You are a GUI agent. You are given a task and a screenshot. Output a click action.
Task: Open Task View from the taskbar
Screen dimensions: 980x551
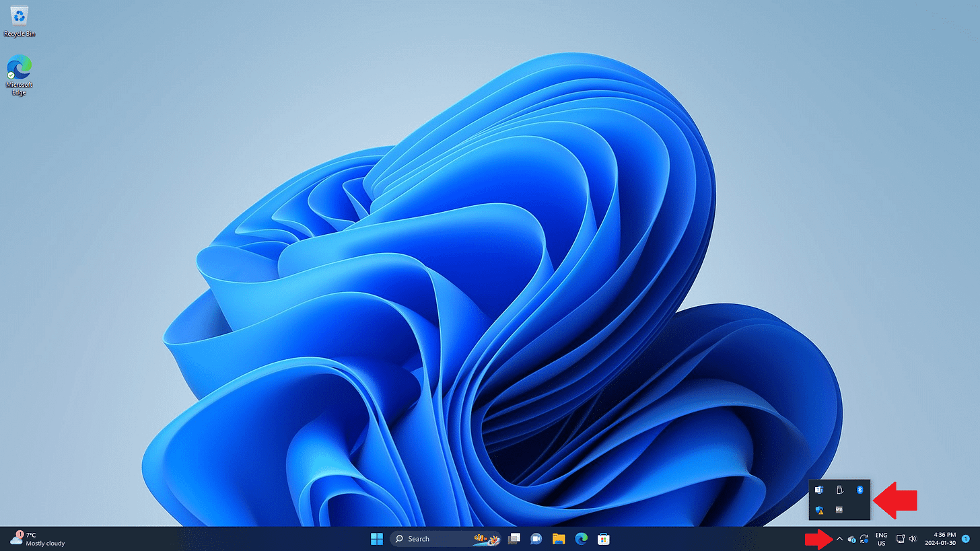pyautogui.click(x=514, y=538)
